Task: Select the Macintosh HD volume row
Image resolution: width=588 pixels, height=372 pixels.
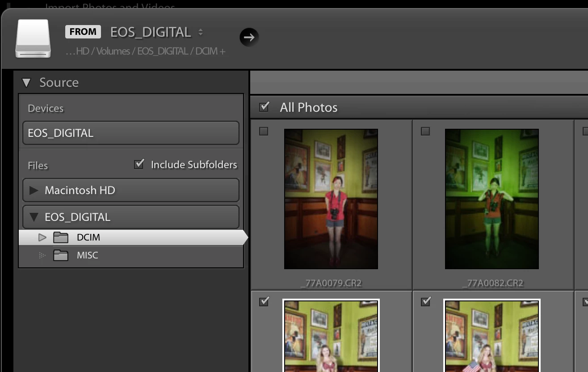Action: pyautogui.click(x=131, y=190)
